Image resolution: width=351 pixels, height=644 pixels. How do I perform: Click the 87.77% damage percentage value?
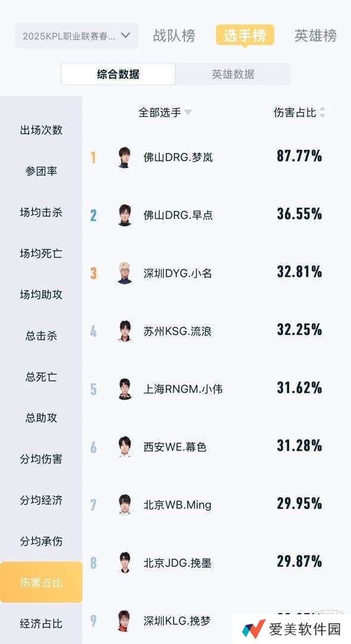click(300, 157)
